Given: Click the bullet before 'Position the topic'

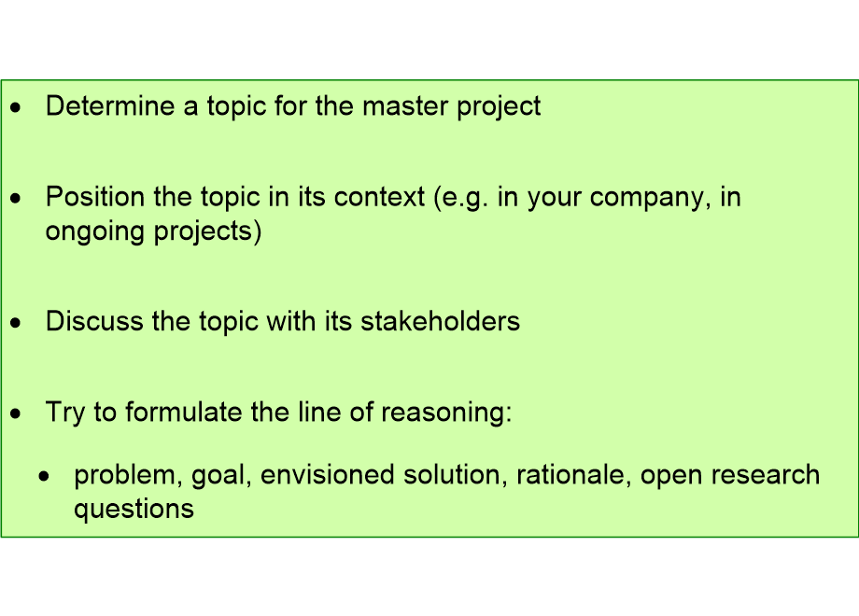Looking at the screenshot, I should pos(15,200).
